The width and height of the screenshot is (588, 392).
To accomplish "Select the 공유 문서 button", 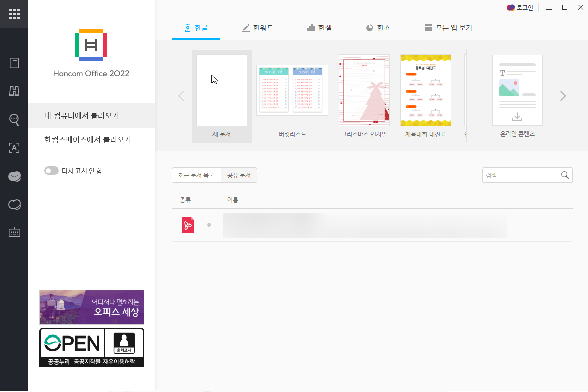I will (x=239, y=175).
